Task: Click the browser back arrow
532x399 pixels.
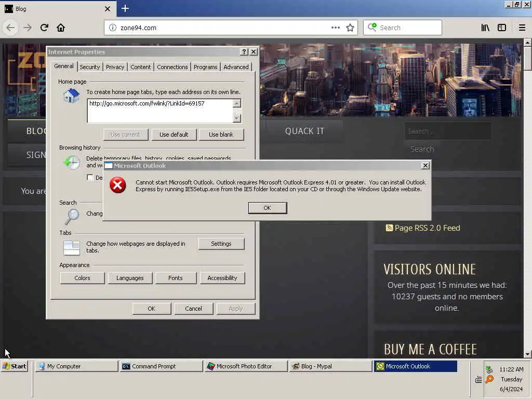Action: 10,28
